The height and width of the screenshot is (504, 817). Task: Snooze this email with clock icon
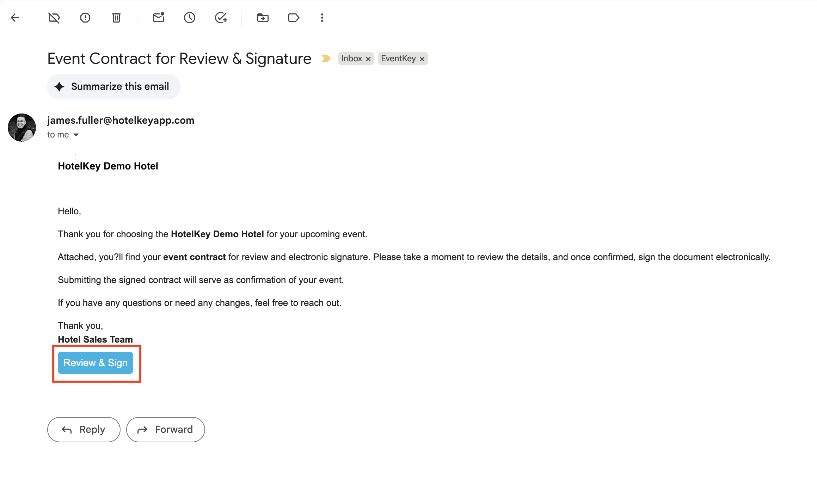coord(190,18)
